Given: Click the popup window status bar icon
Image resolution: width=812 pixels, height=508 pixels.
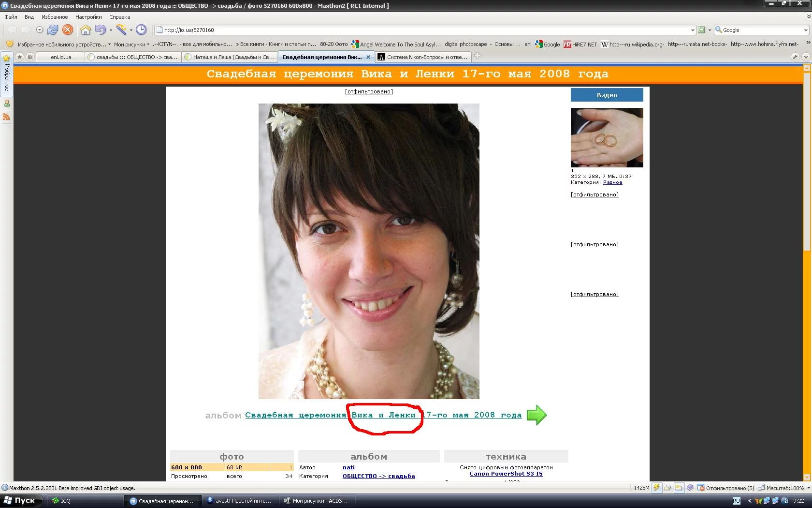Looking at the screenshot, I should pos(667,488).
